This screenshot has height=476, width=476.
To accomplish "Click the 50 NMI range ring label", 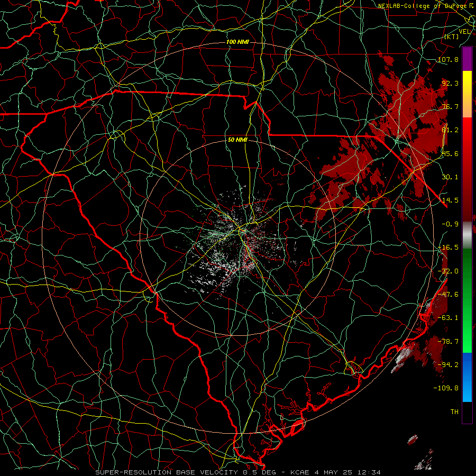I will pyautogui.click(x=237, y=140).
